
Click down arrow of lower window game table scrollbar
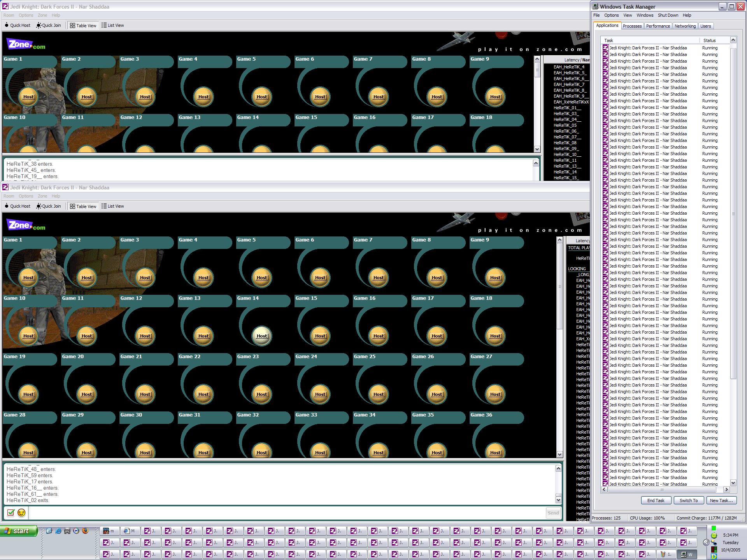(x=560, y=454)
